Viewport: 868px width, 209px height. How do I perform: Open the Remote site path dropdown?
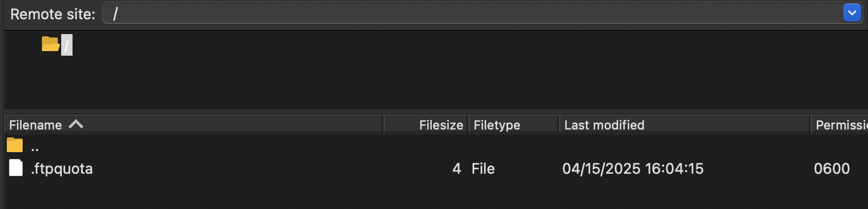(852, 13)
